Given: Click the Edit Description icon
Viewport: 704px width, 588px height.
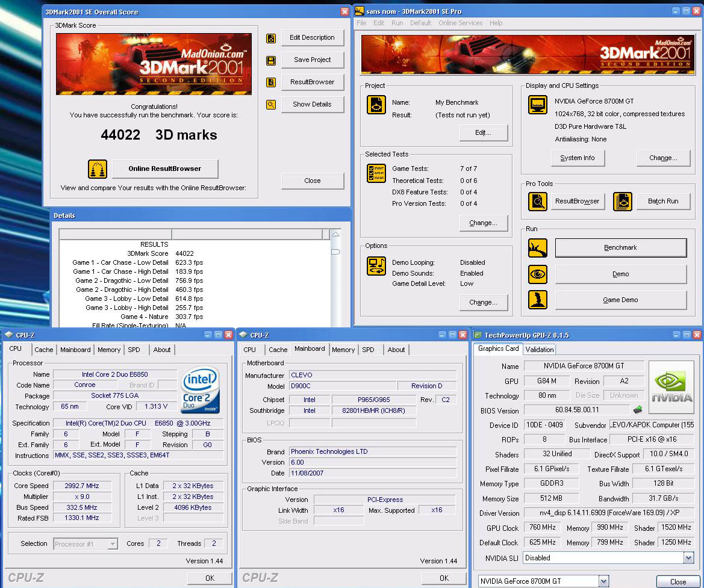Looking at the screenshot, I should tap(271, 38).
